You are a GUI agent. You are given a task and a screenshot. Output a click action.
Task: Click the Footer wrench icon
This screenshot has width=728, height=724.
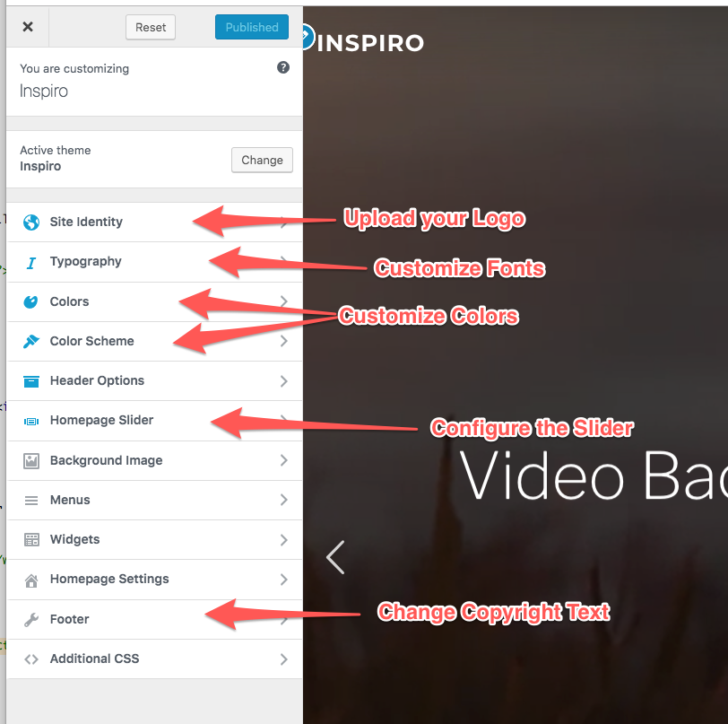coord(31,619)
